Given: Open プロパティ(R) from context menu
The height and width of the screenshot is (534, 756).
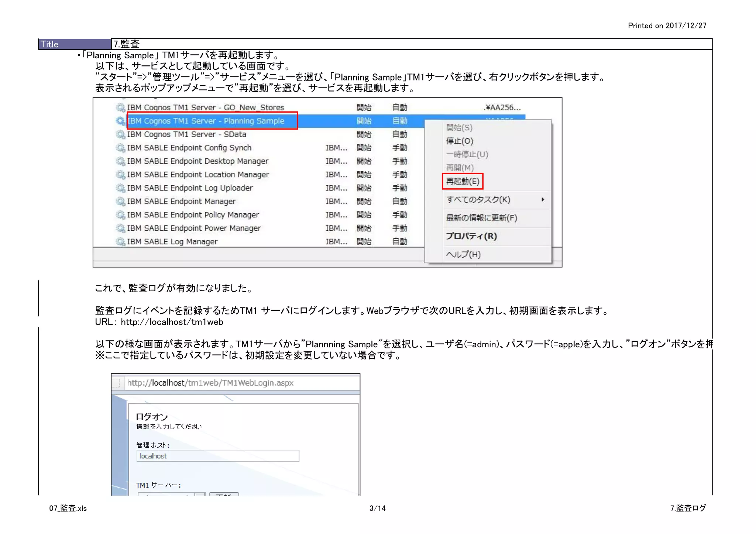Looking at the screenshot, I should pos(471,236).
